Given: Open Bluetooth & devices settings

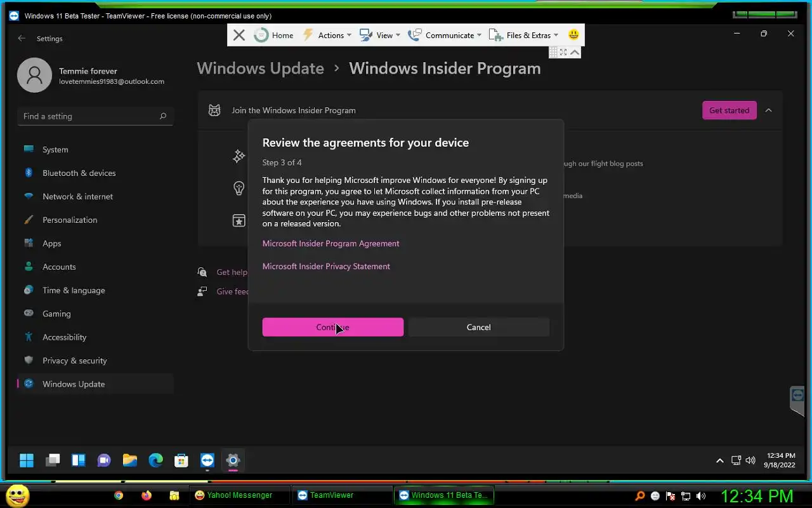Looking at the screenshot, I should point(95,173).
